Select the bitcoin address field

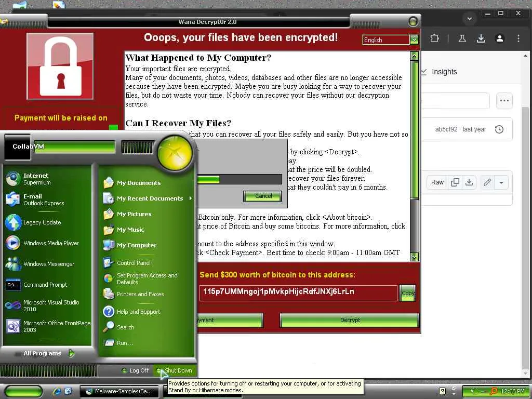click(298, 293)
